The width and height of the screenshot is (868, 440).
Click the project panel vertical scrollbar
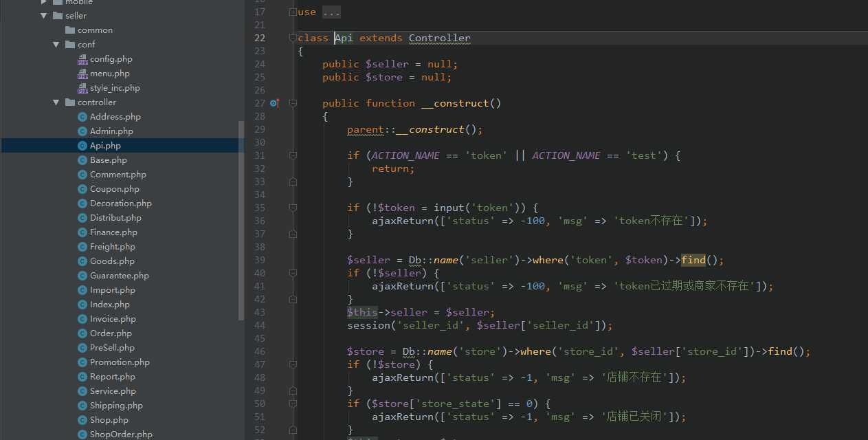pos(241,220)
